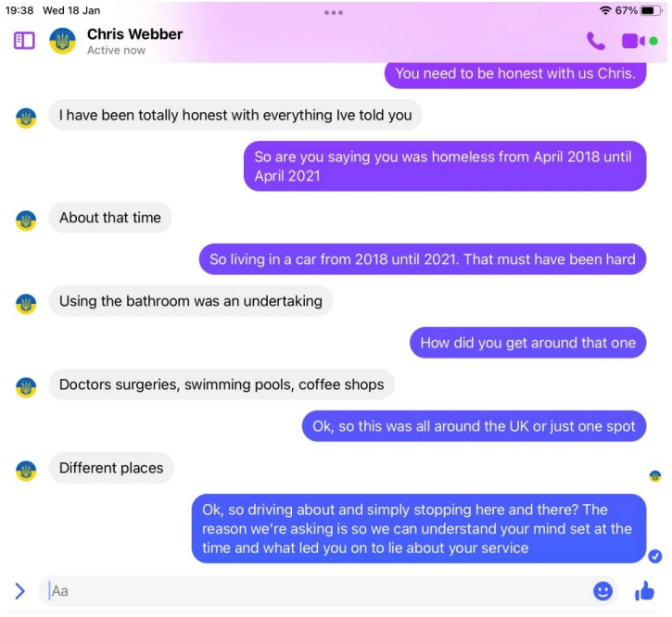The width and height of the screenshot is (672, 617).
Task: Tap the delivered checkmark on the last message
Action: (x=655, y=556)
